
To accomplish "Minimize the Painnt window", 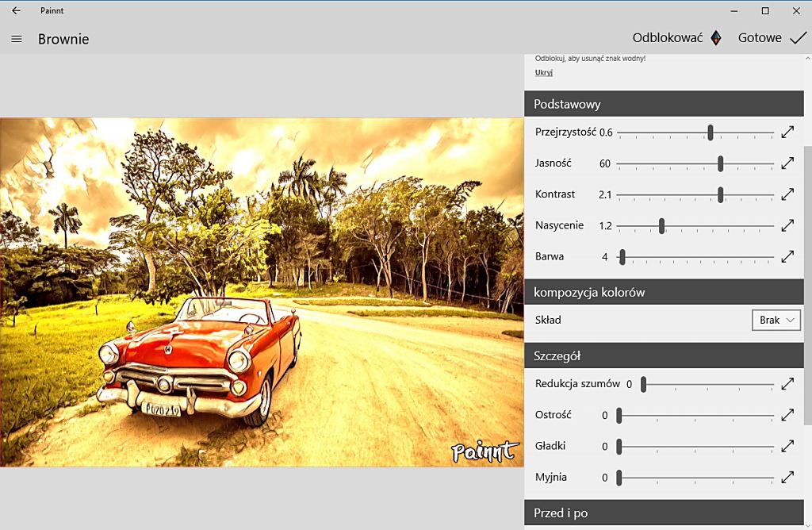I will [x=733, y=10].
